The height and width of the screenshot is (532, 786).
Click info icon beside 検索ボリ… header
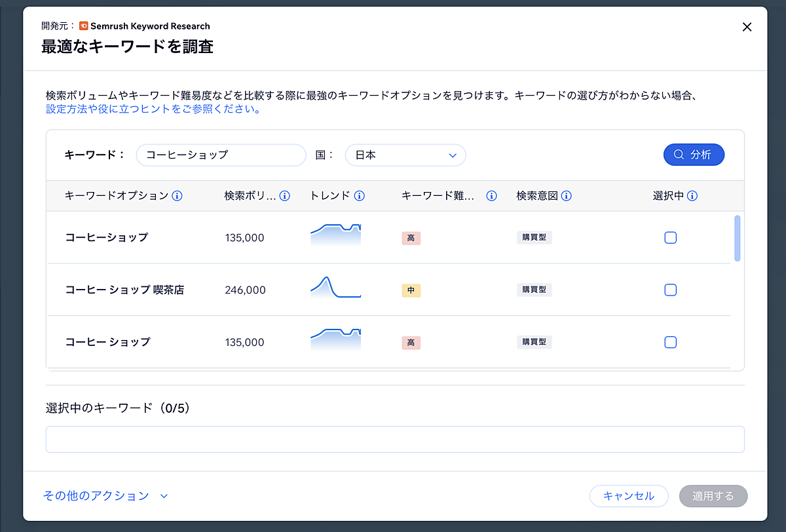tap(284, 196)
